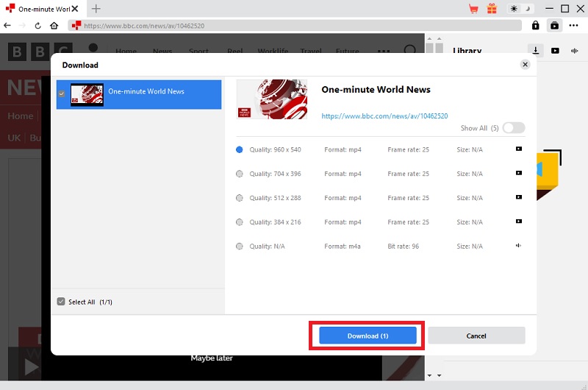Click the BBC page video play button
The width and height of the screenshot is (588, 390).
(32, 367)
